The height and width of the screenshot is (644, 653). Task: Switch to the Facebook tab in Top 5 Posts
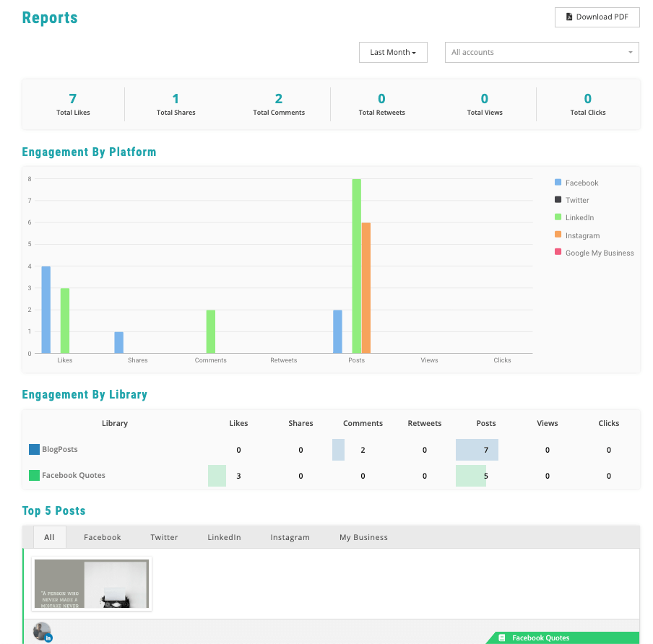click(x=103, y=537)
